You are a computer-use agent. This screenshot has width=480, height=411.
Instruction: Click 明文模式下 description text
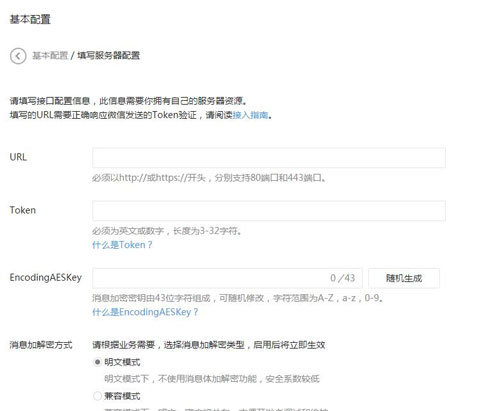click(x=212, y=379)
